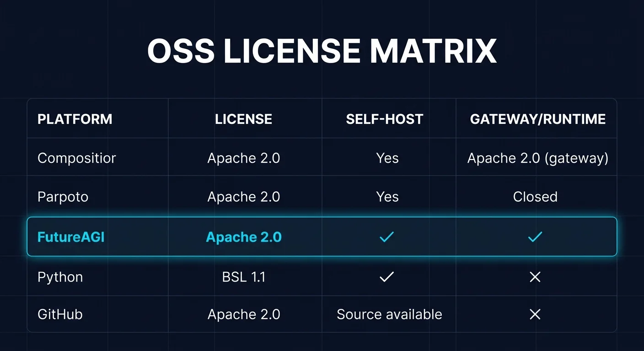Click the Python platform cell
The height and width of the screenshot is (351, 644).
[60, 277]
